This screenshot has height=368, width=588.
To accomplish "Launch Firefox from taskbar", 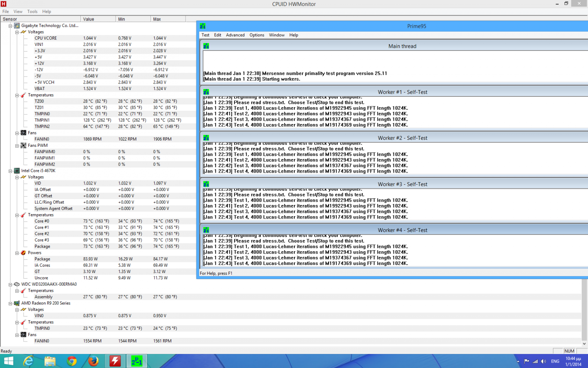I will point(93,361).
